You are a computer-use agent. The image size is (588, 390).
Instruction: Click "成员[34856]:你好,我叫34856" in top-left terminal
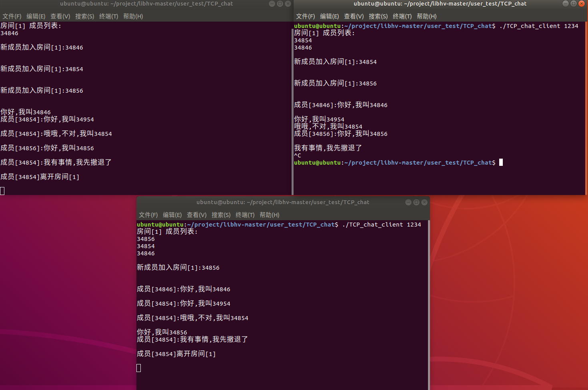coord(47,148)
